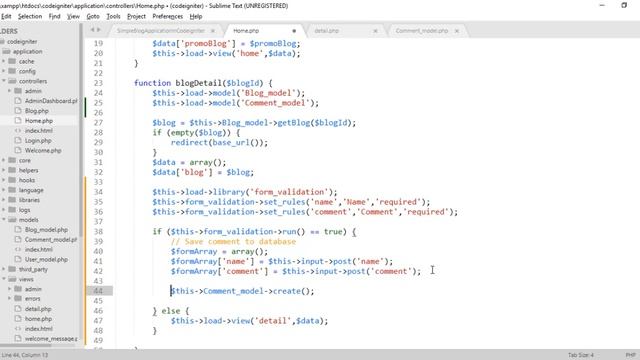
Task: Open the Preferences menu
Action: [x=167, y=16]
